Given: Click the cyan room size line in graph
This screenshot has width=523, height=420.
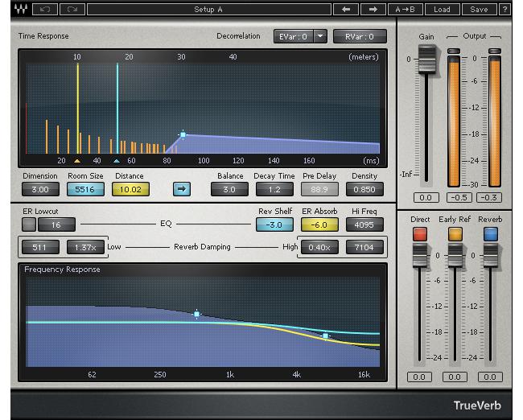Looking at the screenshot, I should [x=117, y=109].
